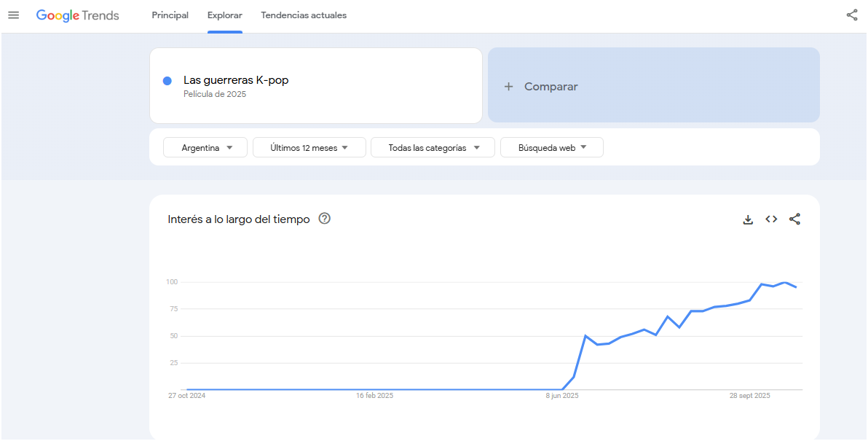Image resolution: width=868 pixels, height=441 pixels.
Task: Open the hamburger main menu
Action: pos(13,15)
